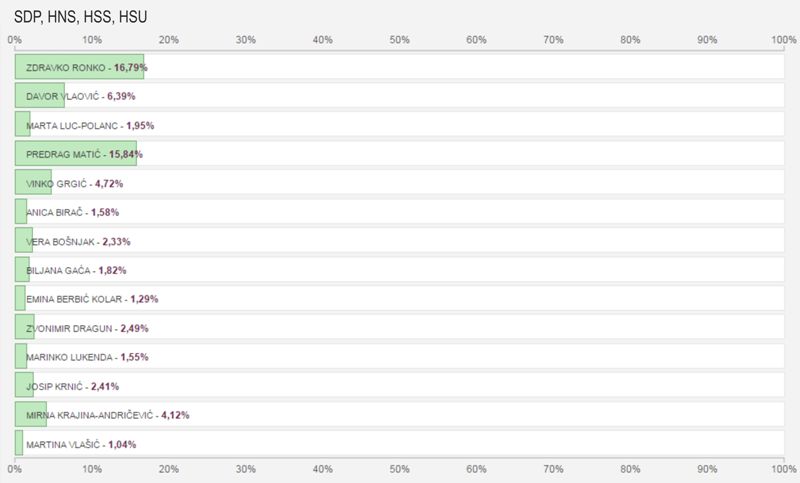Click the SDP, HNS, HSS, HSU chart title
Screen dimensions: 800x483
point(81,17)
